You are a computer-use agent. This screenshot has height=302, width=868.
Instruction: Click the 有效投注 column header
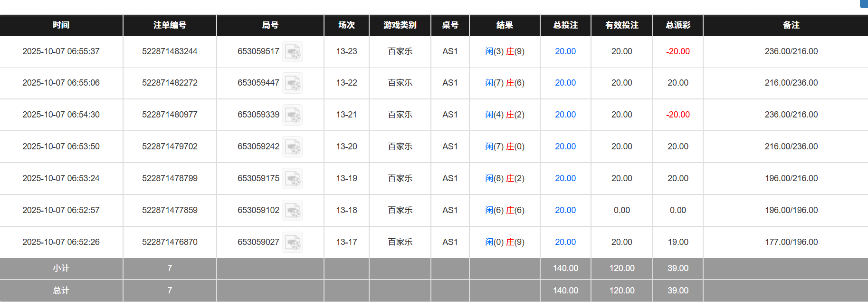621,25
